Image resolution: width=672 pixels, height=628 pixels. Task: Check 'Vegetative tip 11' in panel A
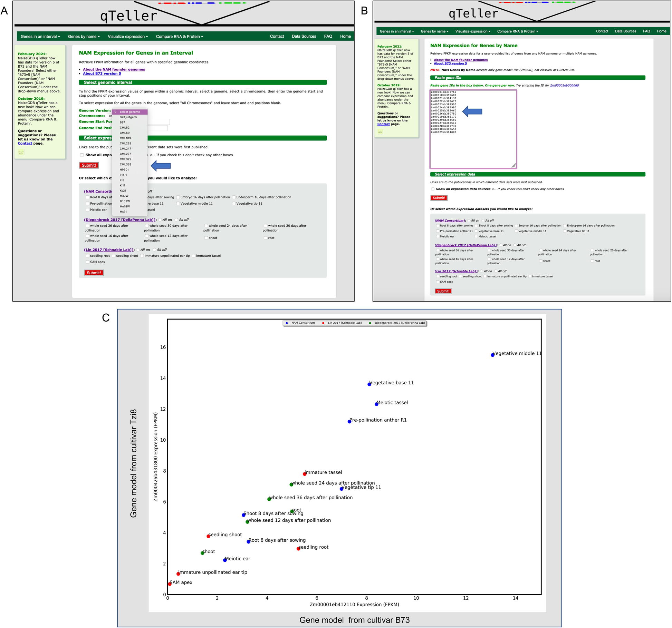click(x=234, y=204)
